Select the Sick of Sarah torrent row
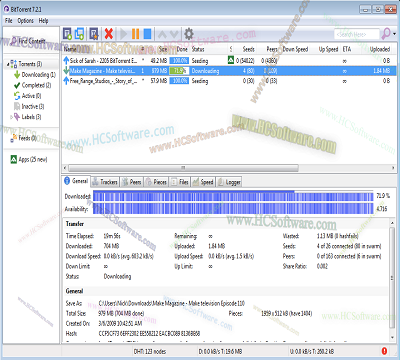400x360 pixels. (x=229, y=61)
